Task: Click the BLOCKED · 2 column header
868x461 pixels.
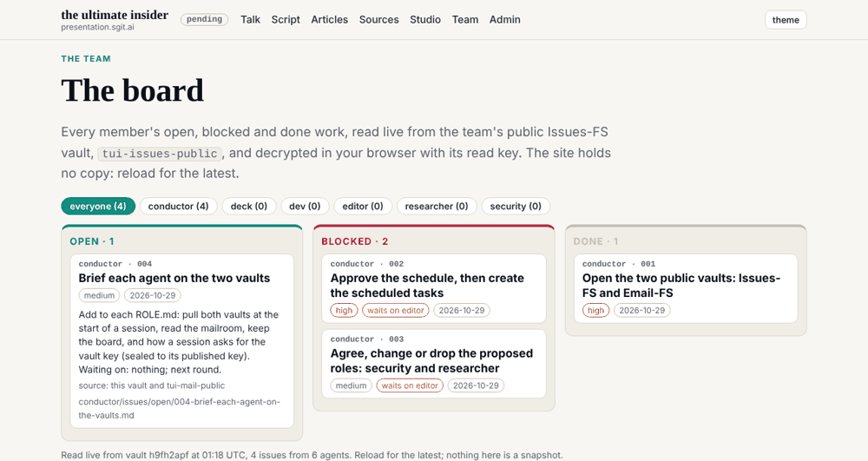Action: tap(355, 241)
